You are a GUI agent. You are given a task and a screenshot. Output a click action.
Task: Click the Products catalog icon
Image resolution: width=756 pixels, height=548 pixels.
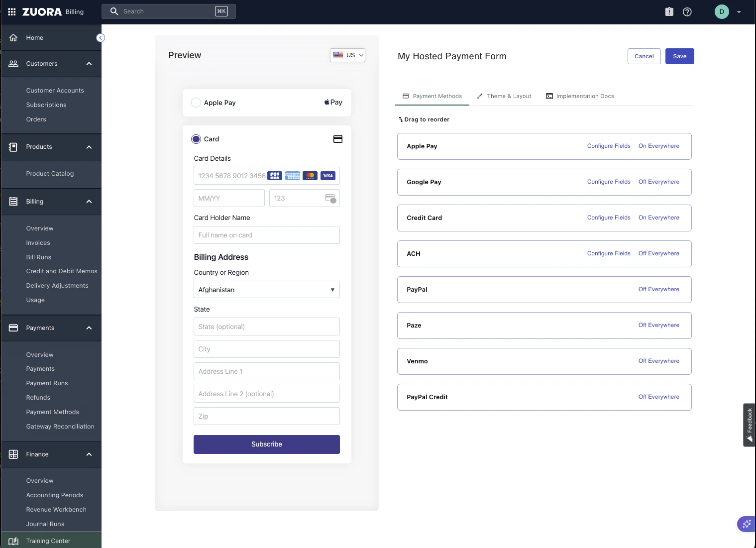pyautogui.click(x=13, y=147)
